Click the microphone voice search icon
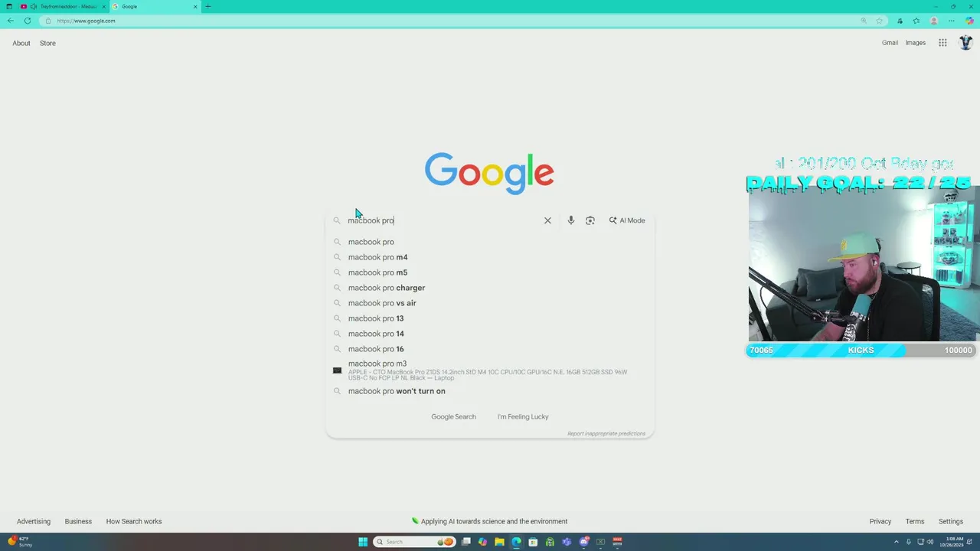The image size is (980, 551). [x=570, y=220]
